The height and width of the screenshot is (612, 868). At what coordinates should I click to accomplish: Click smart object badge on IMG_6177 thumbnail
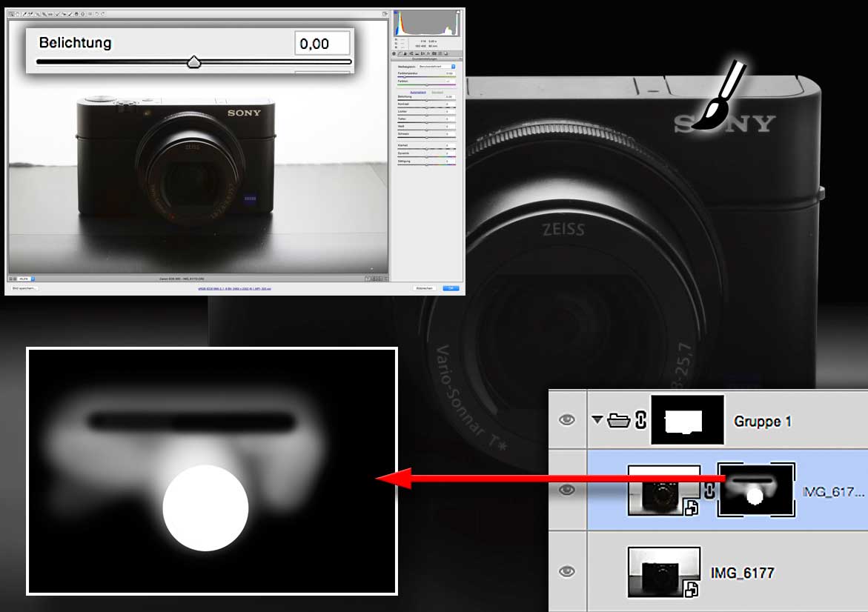tap(691, 589)
